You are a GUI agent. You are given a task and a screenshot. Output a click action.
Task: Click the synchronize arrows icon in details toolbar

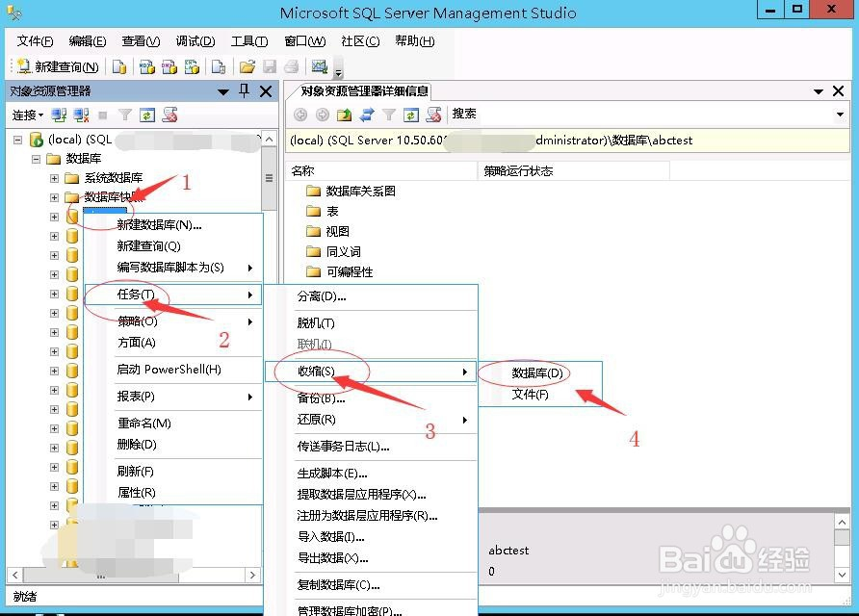(367, 115)
